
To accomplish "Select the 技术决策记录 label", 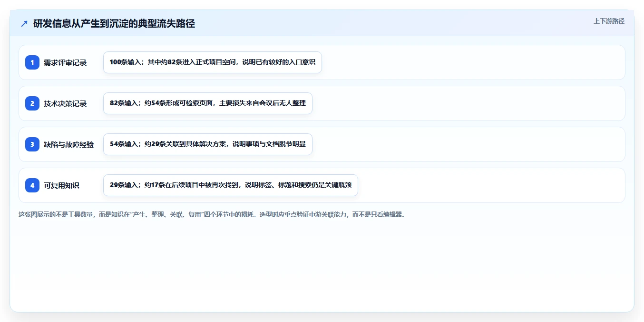I will click(x=65, y=103).
